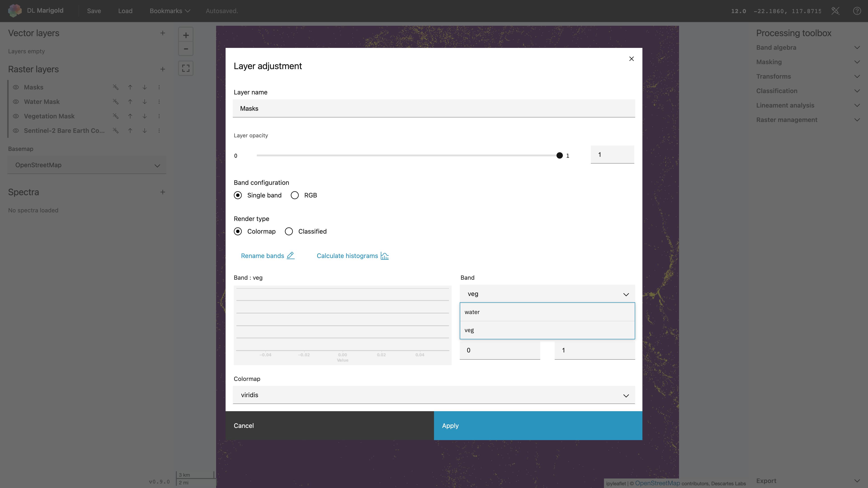Click the Calculate histograms chart icon
868x488 pixels.
[384, 256]
